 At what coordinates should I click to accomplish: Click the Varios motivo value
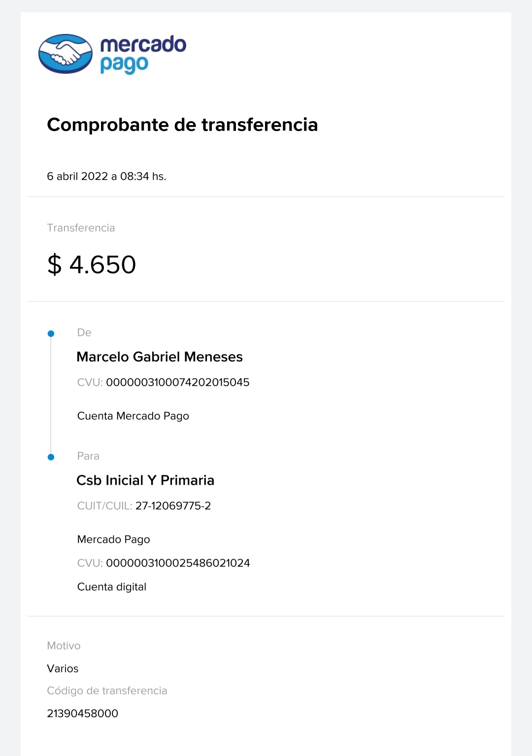tap(63, 669)
